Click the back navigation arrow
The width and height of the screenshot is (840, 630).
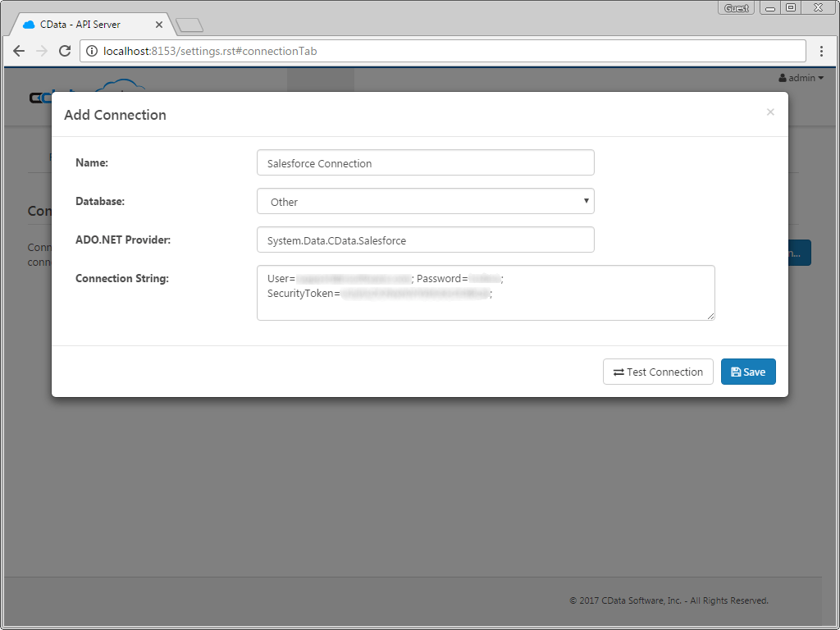coord(19,51)
